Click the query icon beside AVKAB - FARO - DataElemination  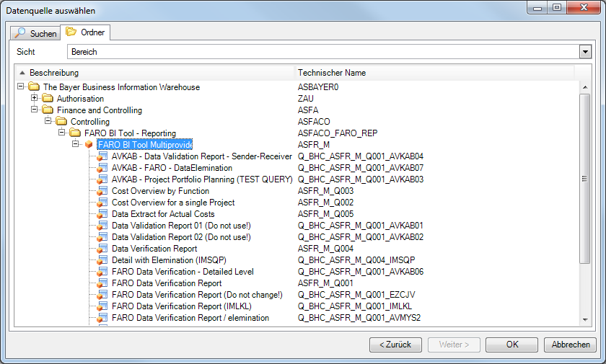click(x=102, y=168)
